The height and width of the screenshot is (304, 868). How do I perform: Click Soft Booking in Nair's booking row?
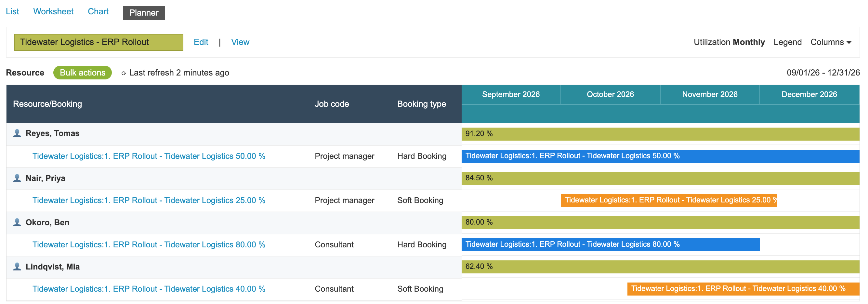(420, 200)
